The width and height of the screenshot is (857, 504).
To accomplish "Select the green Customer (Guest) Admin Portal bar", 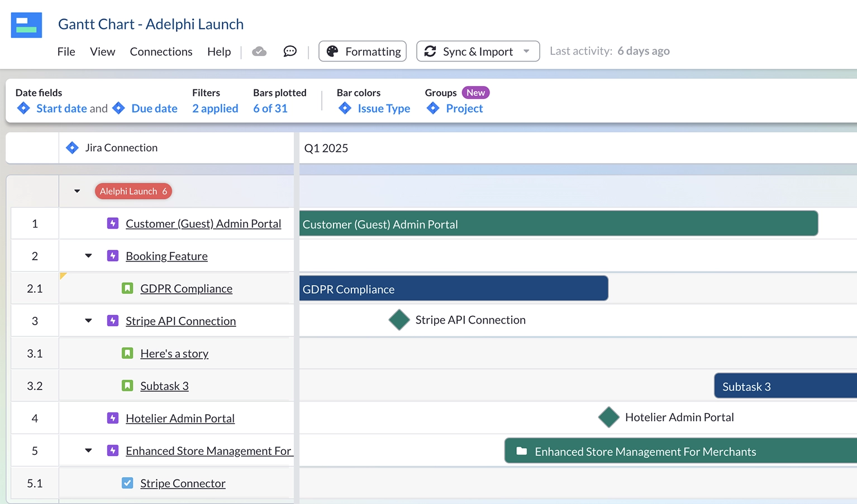I will (559, 224).
